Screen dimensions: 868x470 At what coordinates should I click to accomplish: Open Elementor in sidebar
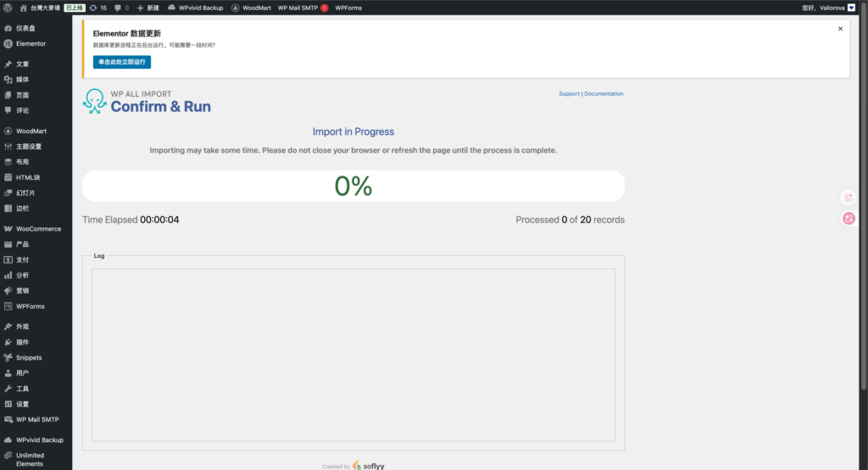point(31,44)
